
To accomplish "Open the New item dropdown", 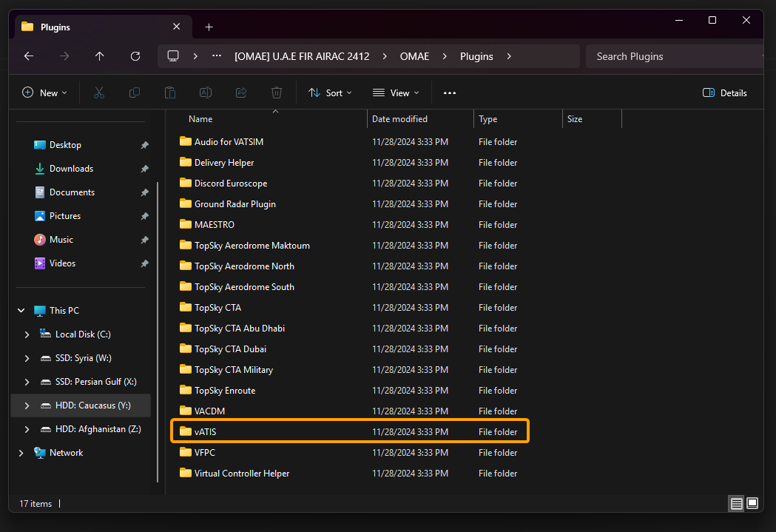I will [x=44, y=92].
